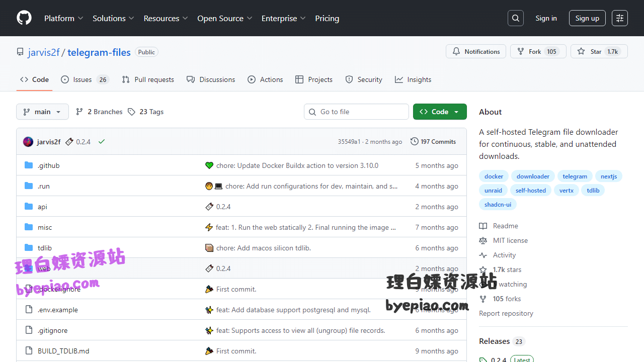Expand the Enterprise menu

point(283,18)
